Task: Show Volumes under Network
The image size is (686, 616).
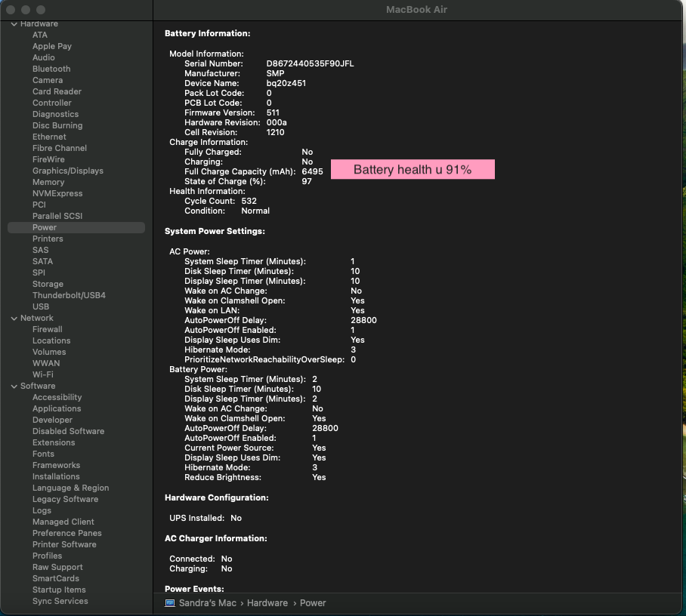Action: 49,353
